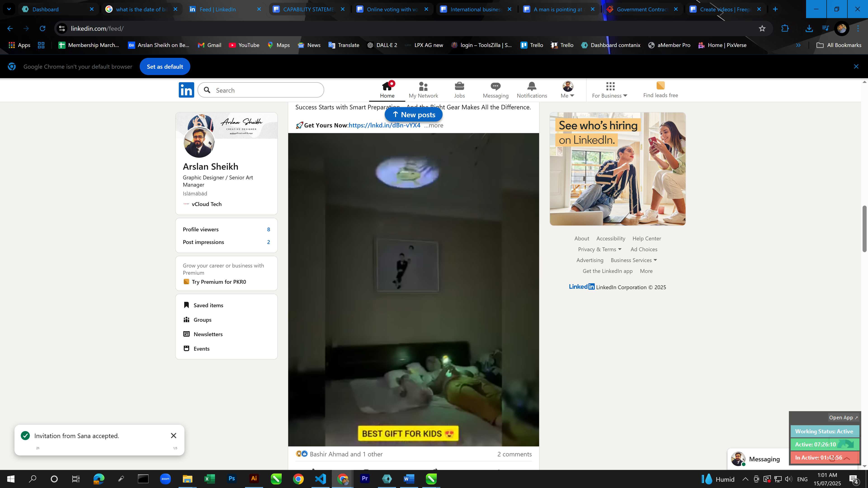Open Chrome three-dot menu

(858, 29)
